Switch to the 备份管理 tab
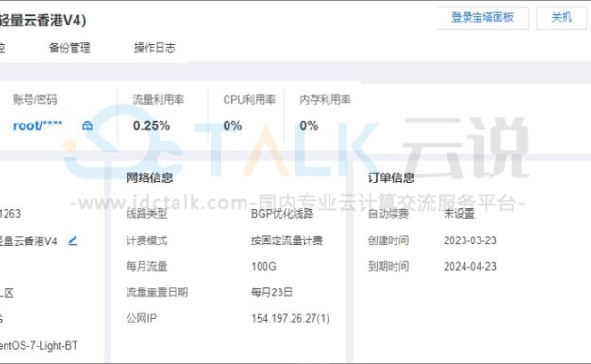Screen dimensions: 591x364 coord(69,48)
